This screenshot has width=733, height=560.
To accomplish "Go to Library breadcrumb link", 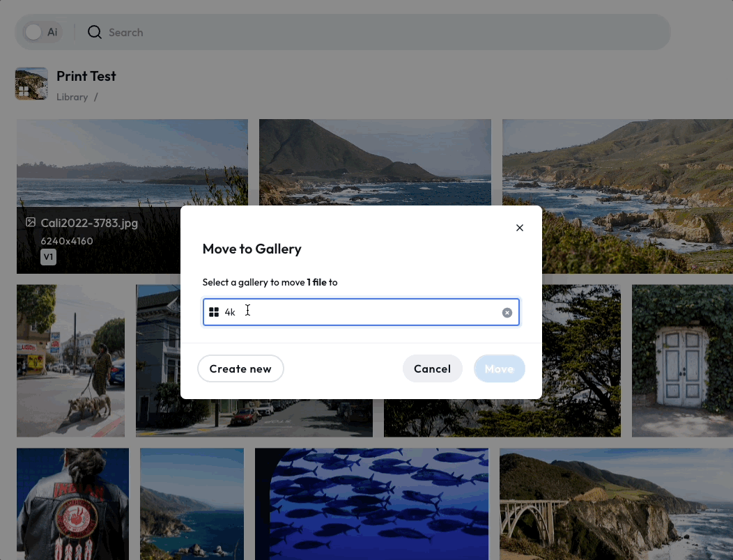I will coord(72,97).
